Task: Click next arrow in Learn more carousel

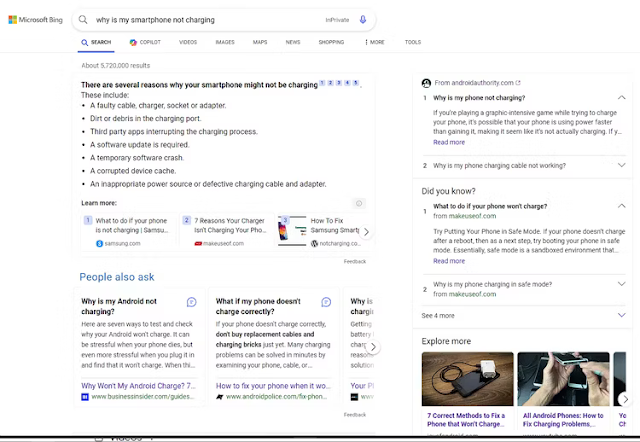Action: [x=366, y=232]
